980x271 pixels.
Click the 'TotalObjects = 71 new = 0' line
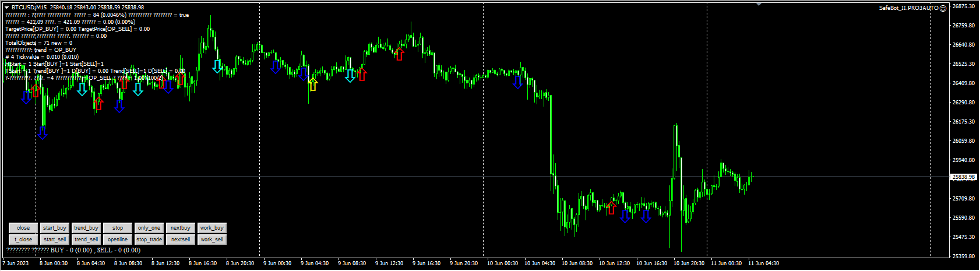point(39,43)
